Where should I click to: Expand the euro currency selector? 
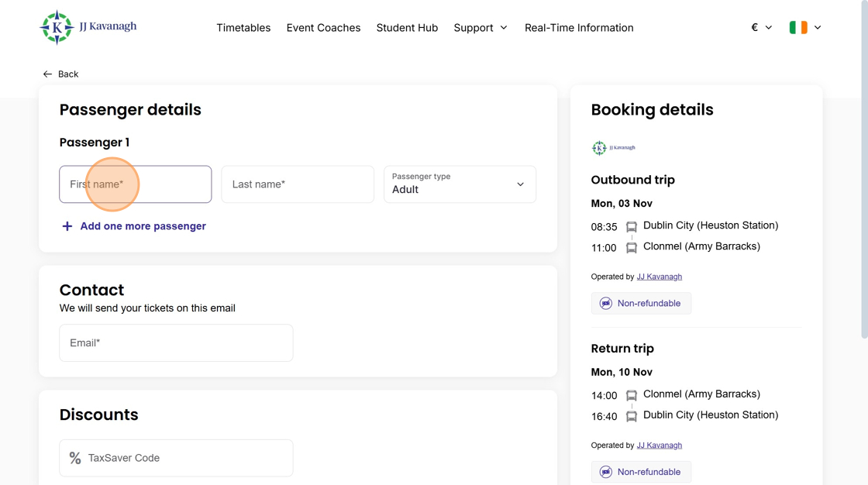point(761,28)
